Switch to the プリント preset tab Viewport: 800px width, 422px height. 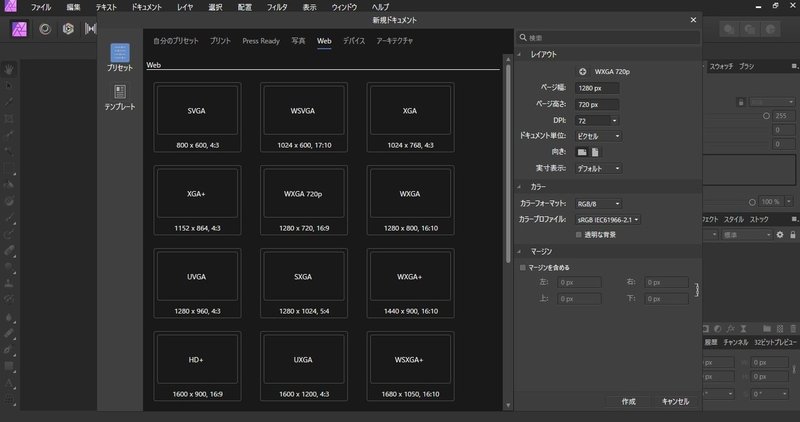tap(220, 41)
